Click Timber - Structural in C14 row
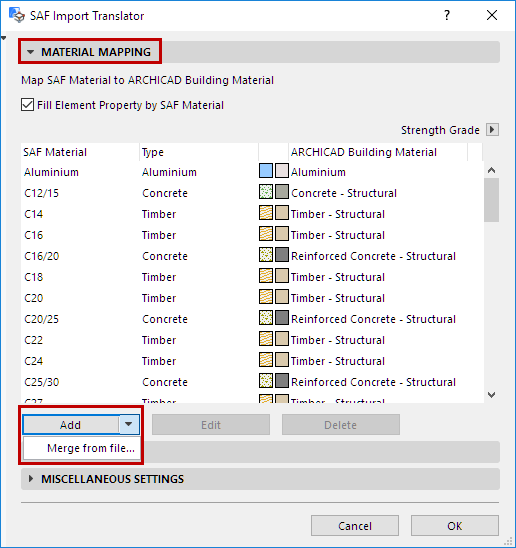The height and width of the screenshot is (548, 516). 338,214
